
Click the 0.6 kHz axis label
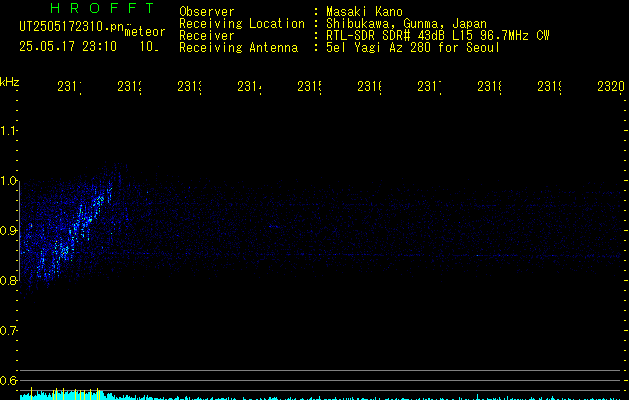8,380
